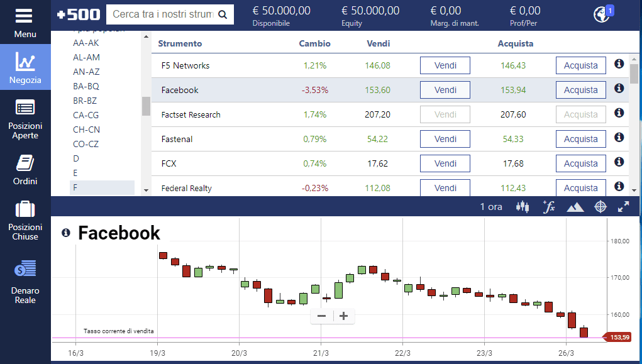Click Vendi button for Fastenal

pyautogui.click(x=445, y=139)
